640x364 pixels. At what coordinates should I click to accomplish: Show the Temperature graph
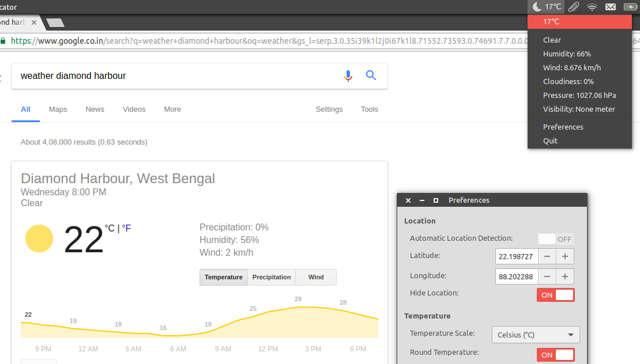[224, 277]
